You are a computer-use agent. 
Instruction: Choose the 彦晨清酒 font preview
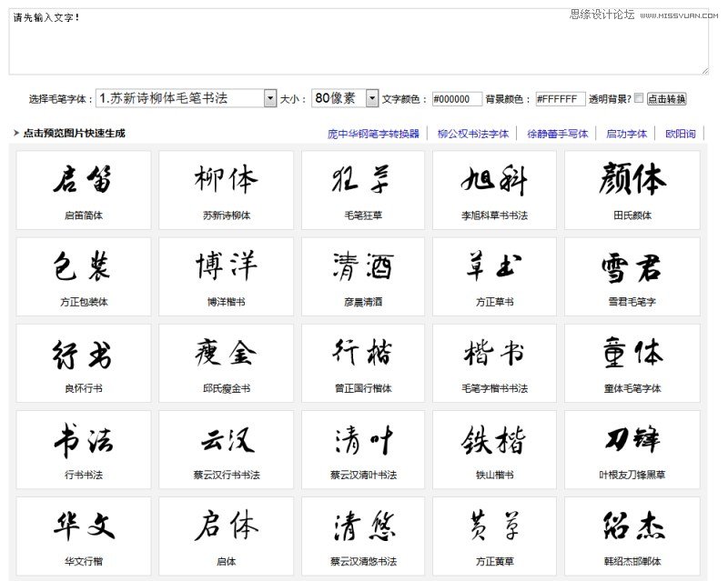[363, 276]
